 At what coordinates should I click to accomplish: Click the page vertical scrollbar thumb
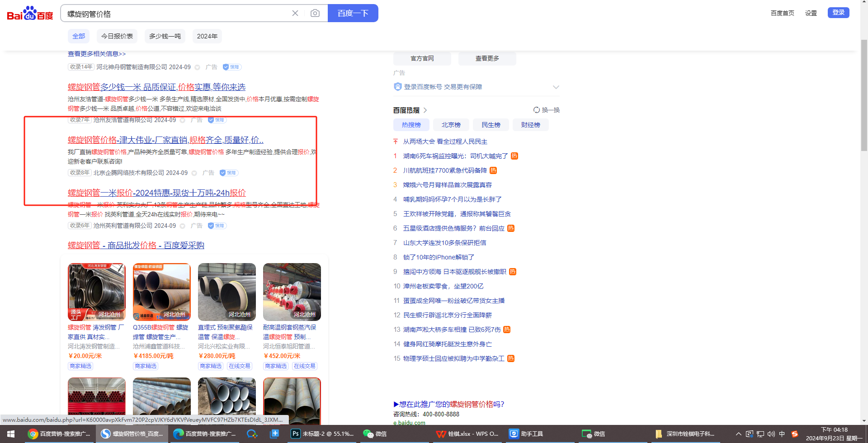(x=864, y=95)
